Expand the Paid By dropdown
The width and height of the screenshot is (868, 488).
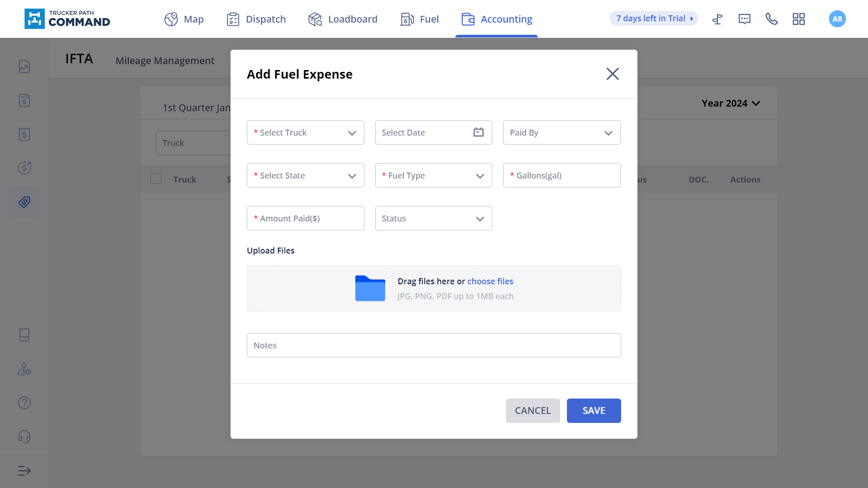(562, 132)
